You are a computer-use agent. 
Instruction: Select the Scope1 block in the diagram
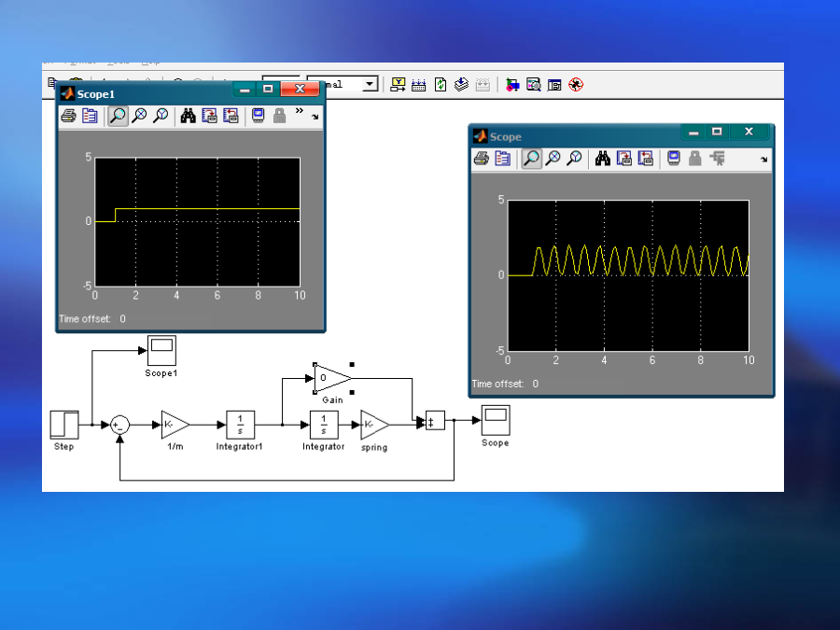pos(161,350)
